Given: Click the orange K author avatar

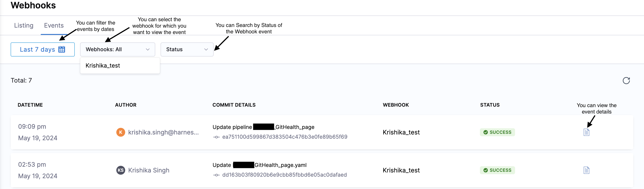Looking at the screenshot, I should point(121,132).
